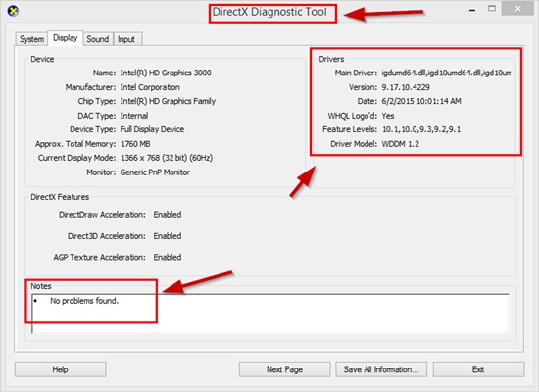Screen dimensions: 539x392
Task: Click driver model value 'WDDM 1.2'
Action: pos(401,144)
